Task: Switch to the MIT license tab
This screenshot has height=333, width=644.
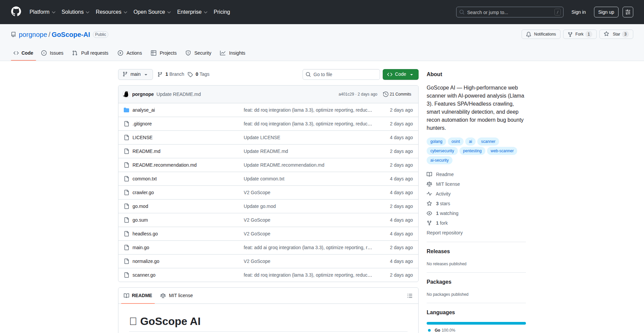Action: [177, 295]
